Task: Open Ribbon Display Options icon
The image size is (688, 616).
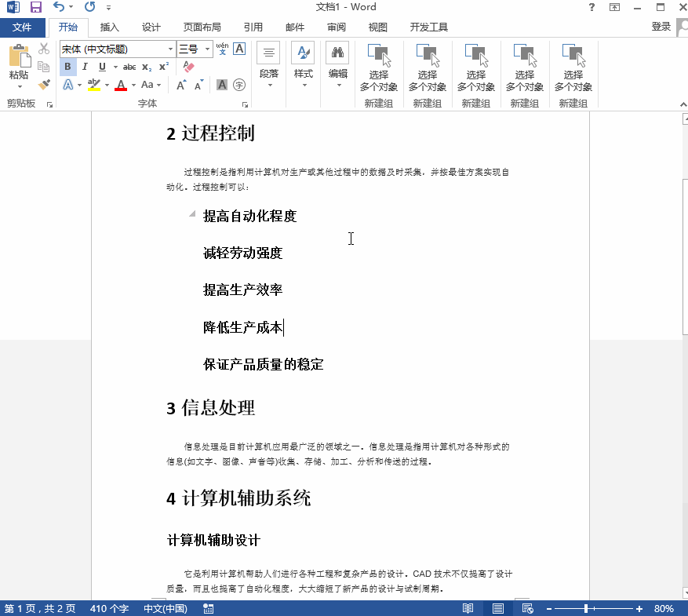Action: click(615, 7)
